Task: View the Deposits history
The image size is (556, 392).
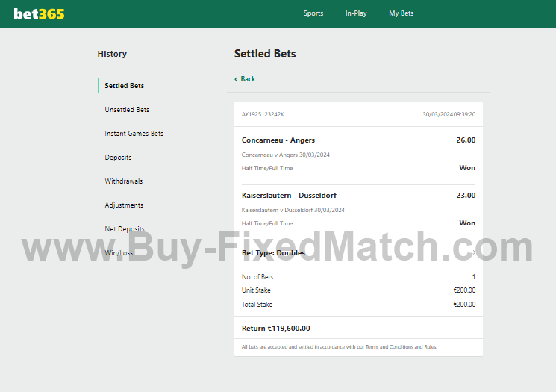Action: 118,158
